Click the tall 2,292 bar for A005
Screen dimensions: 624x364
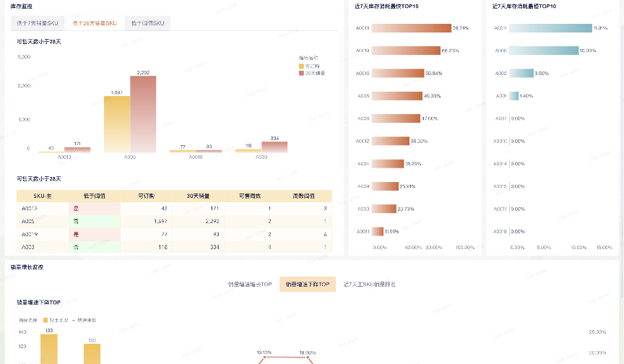coord(143,114)
